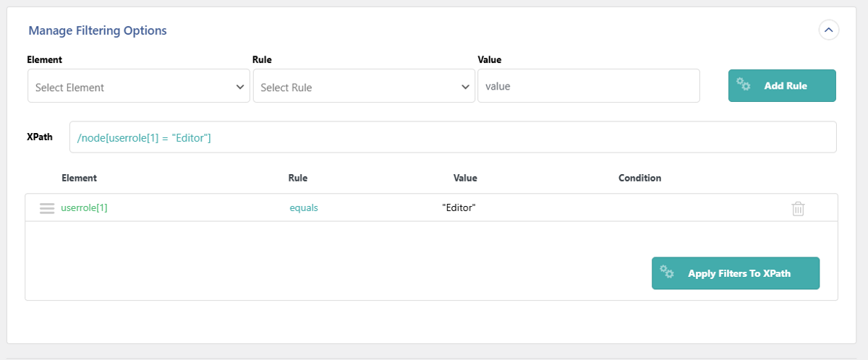Click gears icon on Apply Filters button
Screen dimensions: 868x360
point(667,273)
